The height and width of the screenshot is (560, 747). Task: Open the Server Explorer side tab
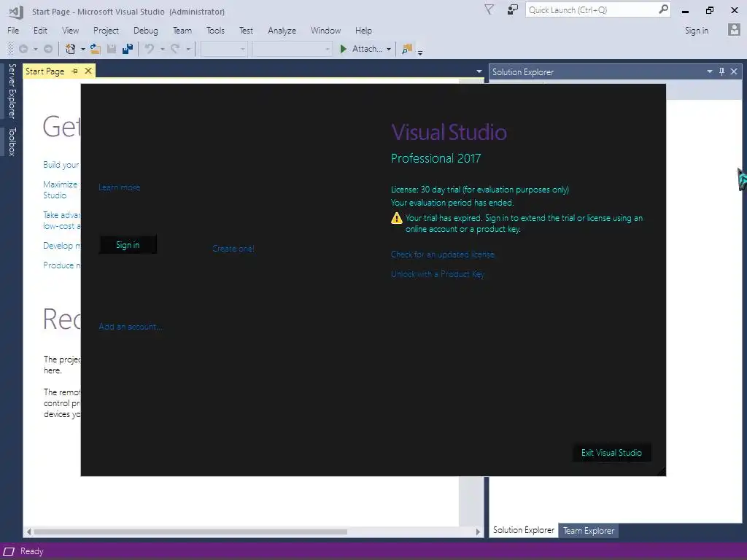tap(12, 91)
